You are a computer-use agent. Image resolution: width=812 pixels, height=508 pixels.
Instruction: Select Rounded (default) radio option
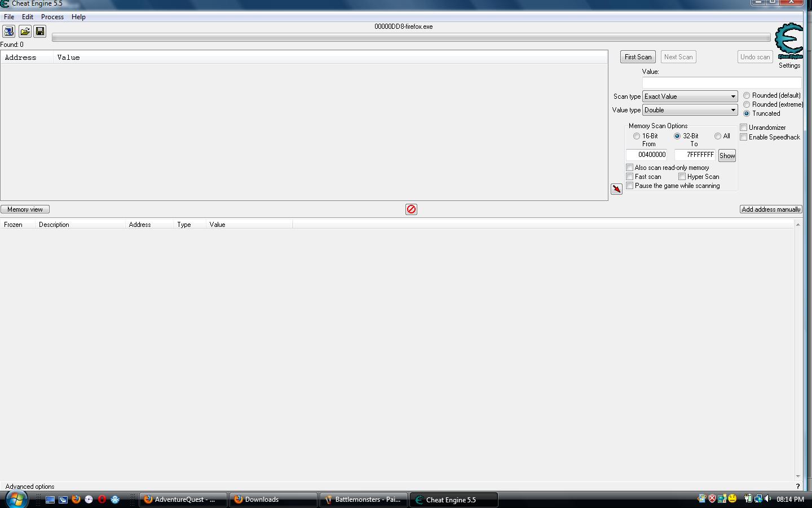[x=747, y=95]
